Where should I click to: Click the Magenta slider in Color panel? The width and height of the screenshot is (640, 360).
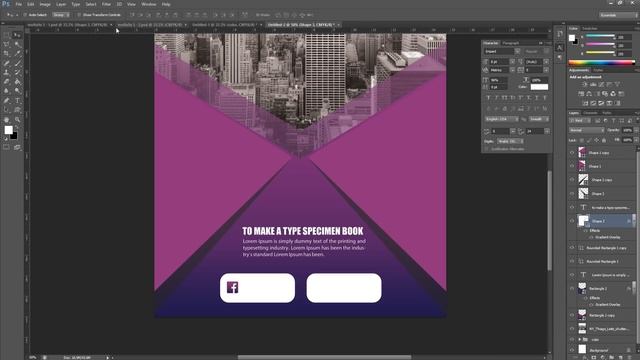(x=600, y=44)
